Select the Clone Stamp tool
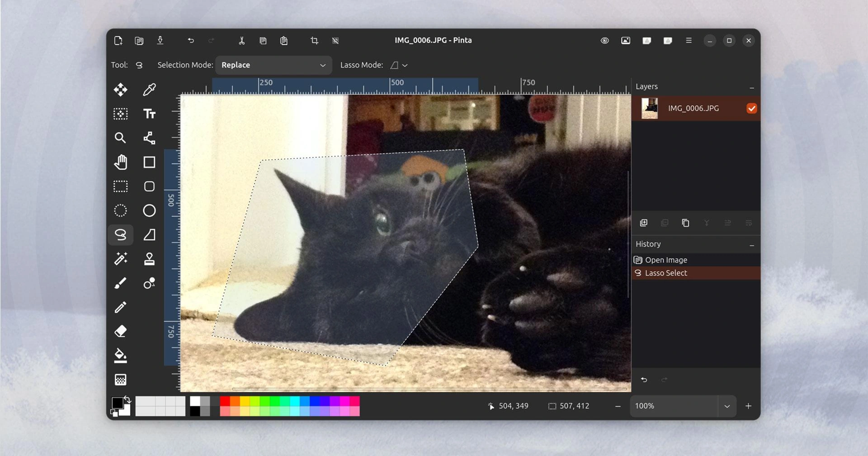868x456 pixels. click(x=149, y=259)
